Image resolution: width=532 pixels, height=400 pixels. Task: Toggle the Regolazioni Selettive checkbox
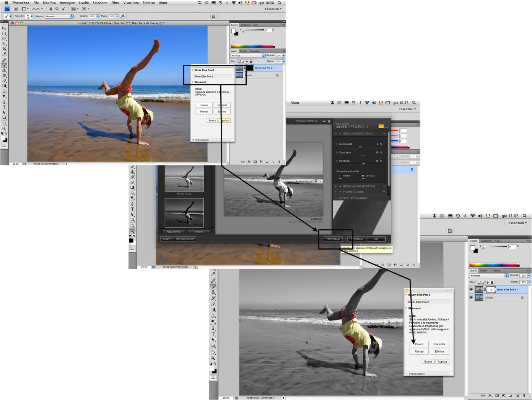point(340,186)
